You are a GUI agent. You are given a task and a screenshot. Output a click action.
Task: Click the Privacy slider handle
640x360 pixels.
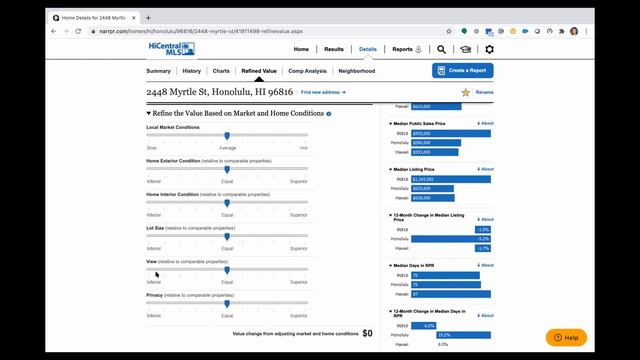point(227,304)
